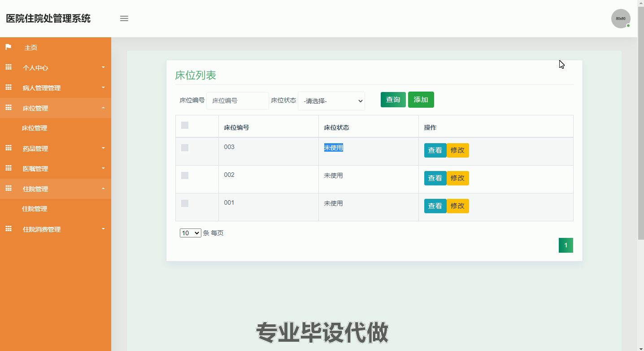The image size is (644, 351).
Task: Open the user avatar in header
Action: pos(621,19)
